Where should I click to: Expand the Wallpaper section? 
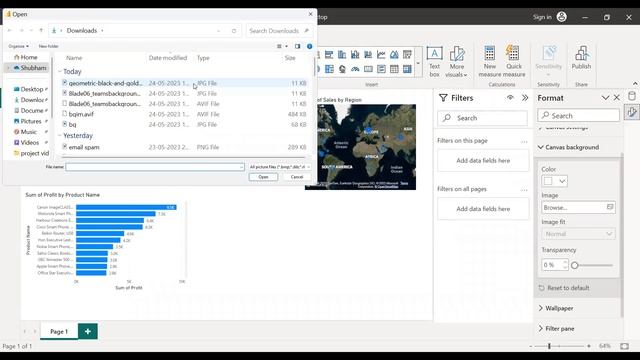[x=541, y=308]
